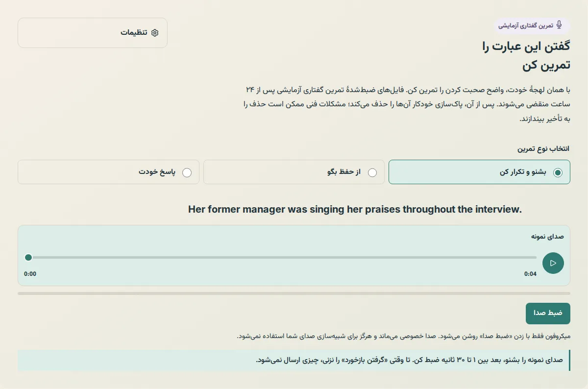Click the microphone icon in practice badge
The height and width of the screenshot is (389, 588).
pyautogui.click(x=560, y=25)
